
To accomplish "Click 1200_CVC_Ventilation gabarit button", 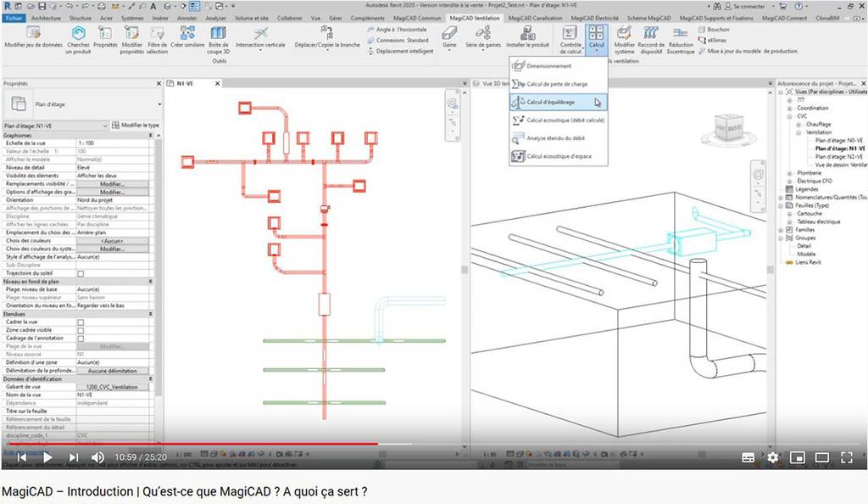I will pos(113,387).
